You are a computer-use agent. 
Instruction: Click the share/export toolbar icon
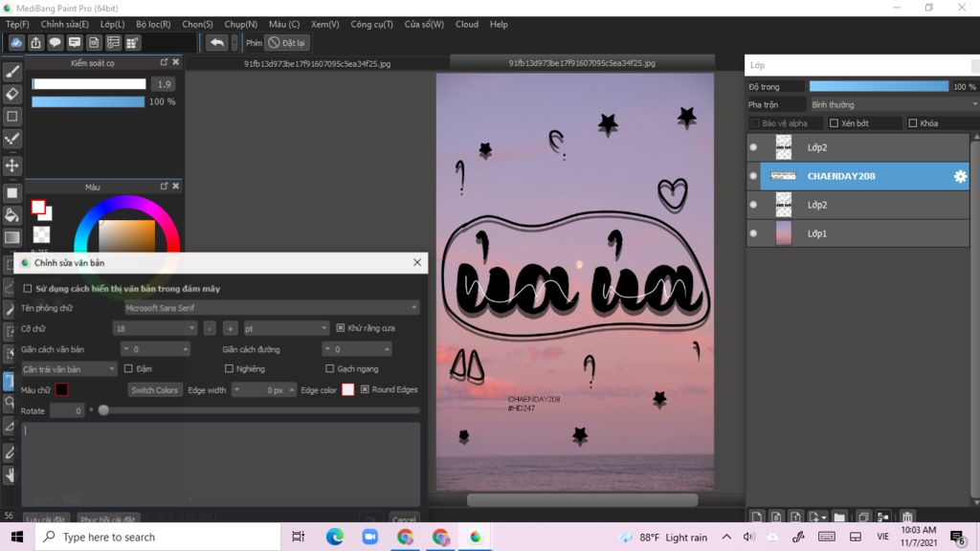[x=35, y=42]
